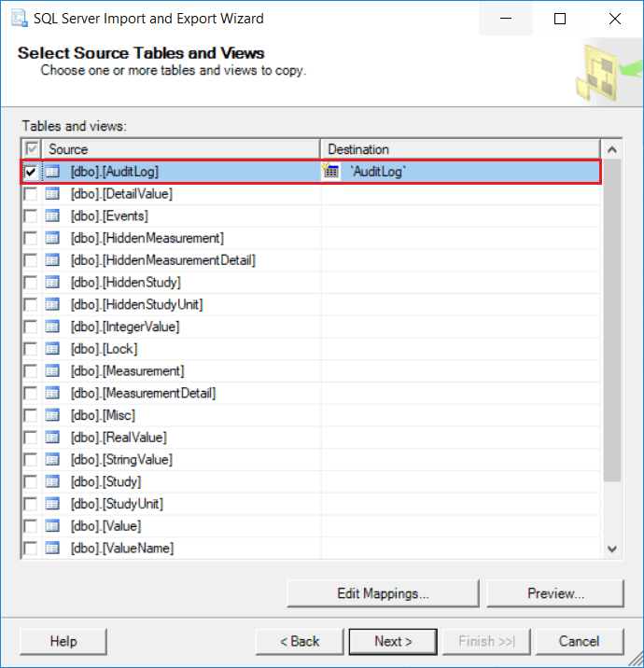This screenshot has width=644, height=668.
Task: Click the Destination column header
Action: pyautogui.click(x=461, y=149)
